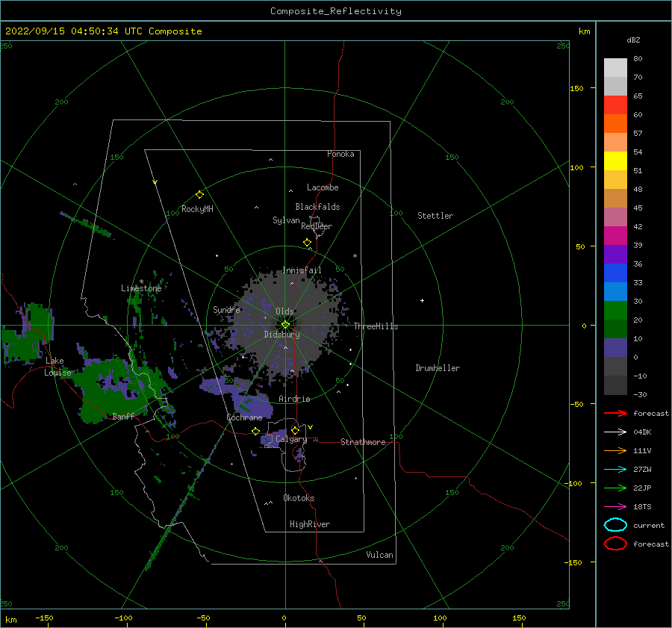The image size is (672, 628).
Task: Select the RedDeer city label
Action: 317,226
